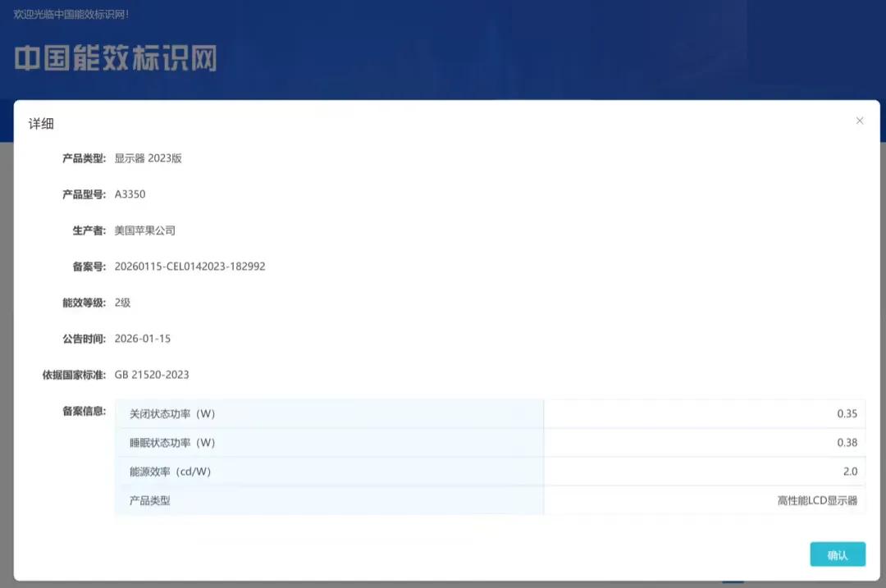Click the 备案号 field label
Image resolution: width=886 pixels, height=588 pixels.
tap(89, 267)
